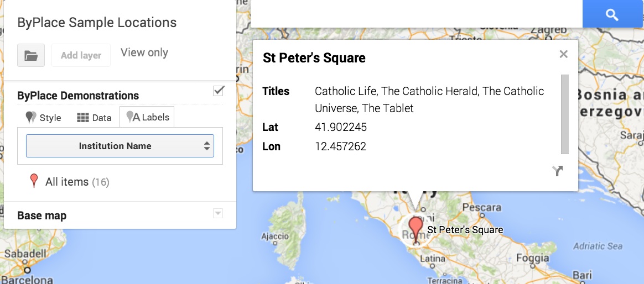
Task: Click the red pin beside All items
Action: click(x=34, y=181)
